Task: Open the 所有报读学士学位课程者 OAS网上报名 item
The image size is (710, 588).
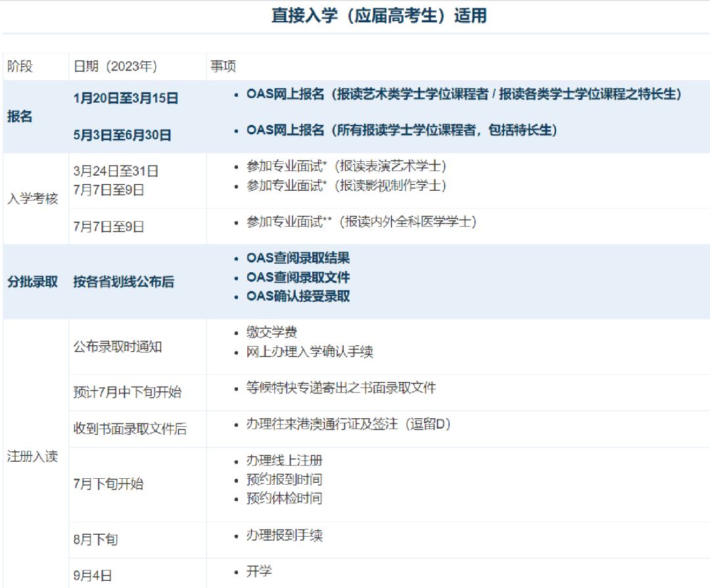Action: (x=402, y=130)
